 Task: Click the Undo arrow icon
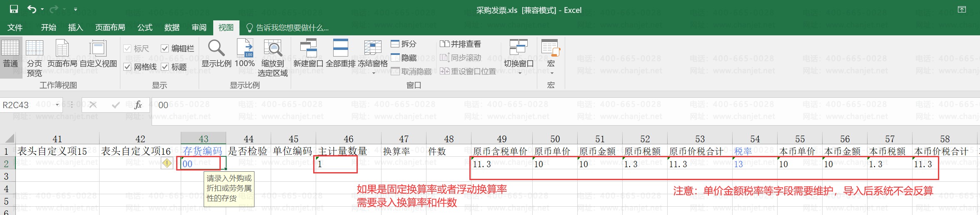(32, 9)
